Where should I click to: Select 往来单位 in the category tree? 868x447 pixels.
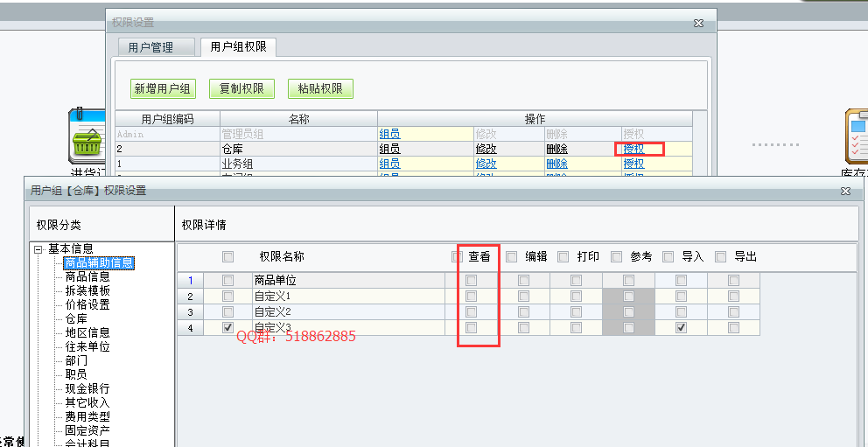(87, 346)
